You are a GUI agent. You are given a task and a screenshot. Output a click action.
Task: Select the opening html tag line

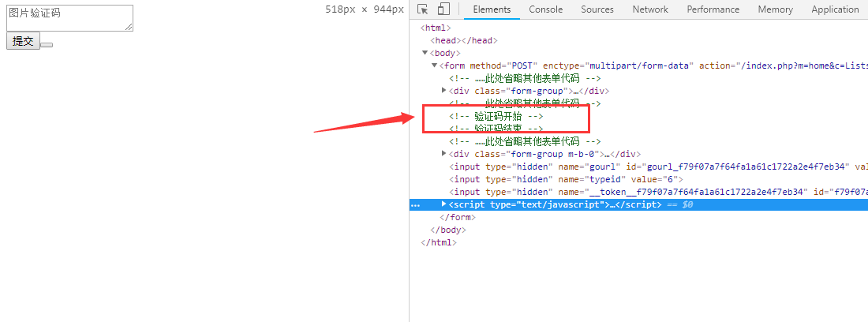coord(436,28)
